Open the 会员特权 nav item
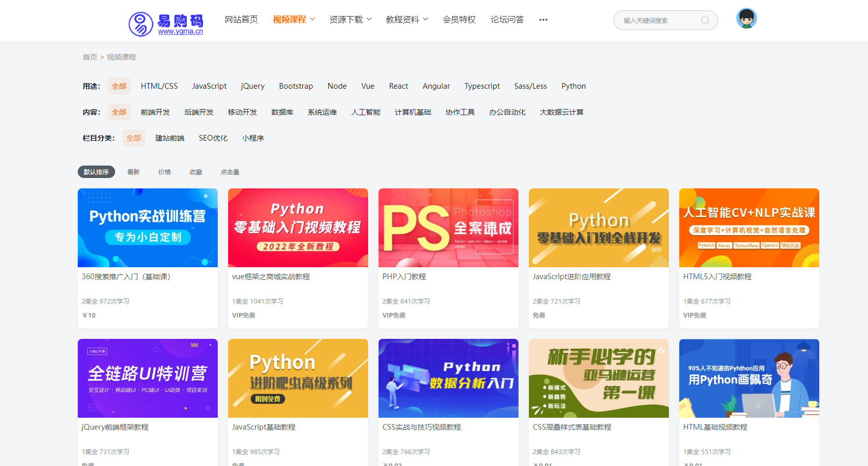 (x=459, y=20)
